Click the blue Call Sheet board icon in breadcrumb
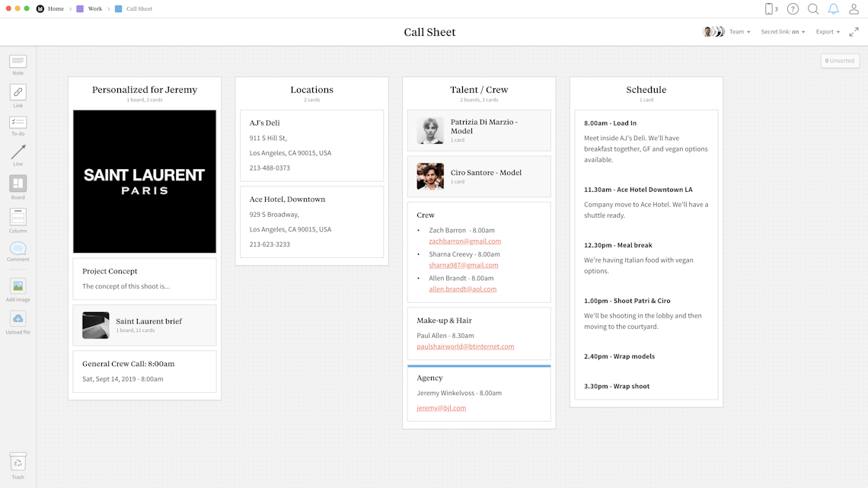This screenshot has width=868, height=488. (x=119, y=9)
